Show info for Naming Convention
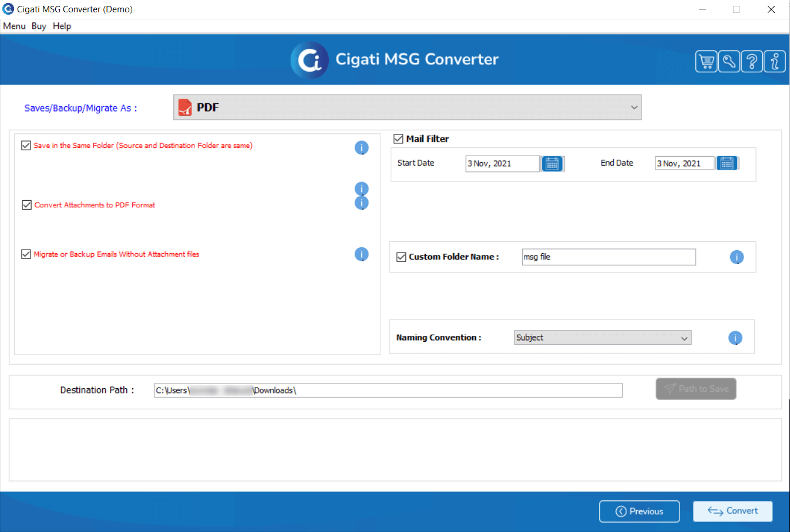This screenshot has width=790, height=532. (x=735, y=338)
